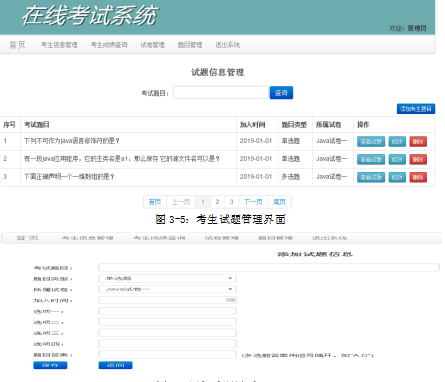Image resolution: width=445 pixels, height=382 pixels.
Task: Open 试卷管理 on the 试题信息管理 page navbar
Action: [153, 45]
